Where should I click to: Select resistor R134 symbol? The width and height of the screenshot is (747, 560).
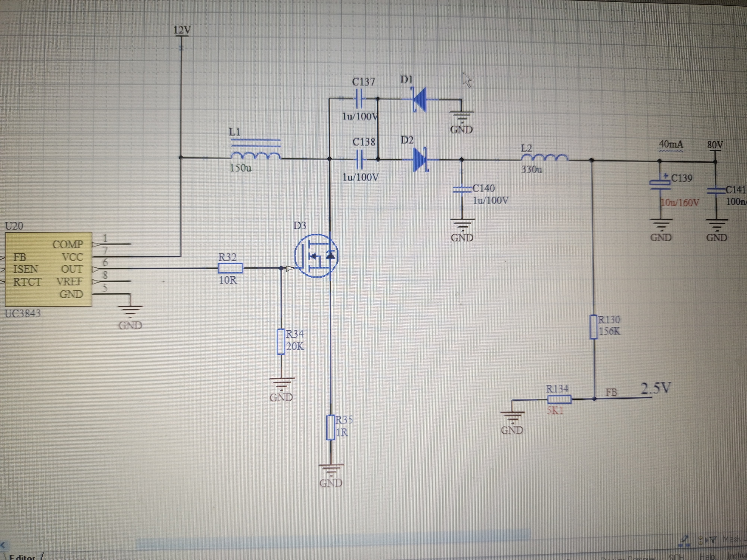pos(559,399)
